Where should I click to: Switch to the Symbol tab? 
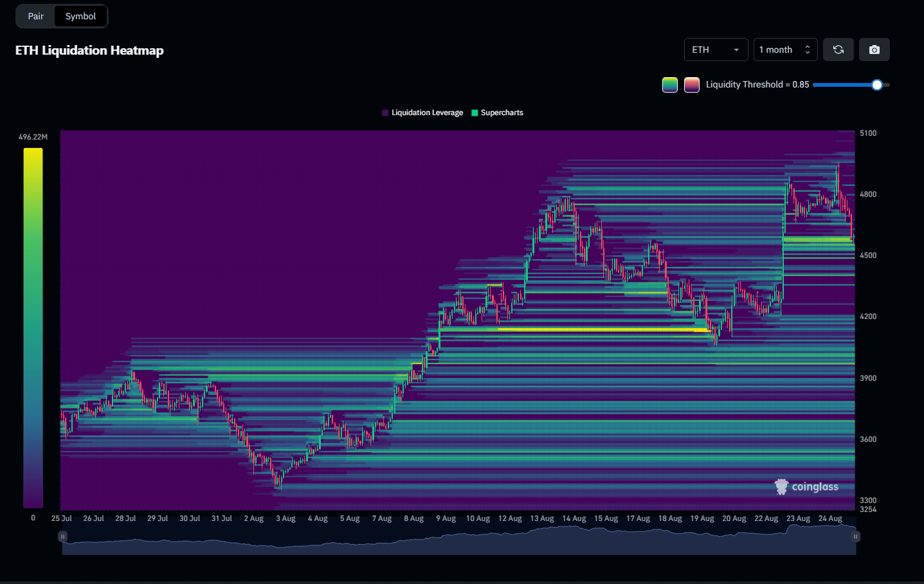point(80,16)
